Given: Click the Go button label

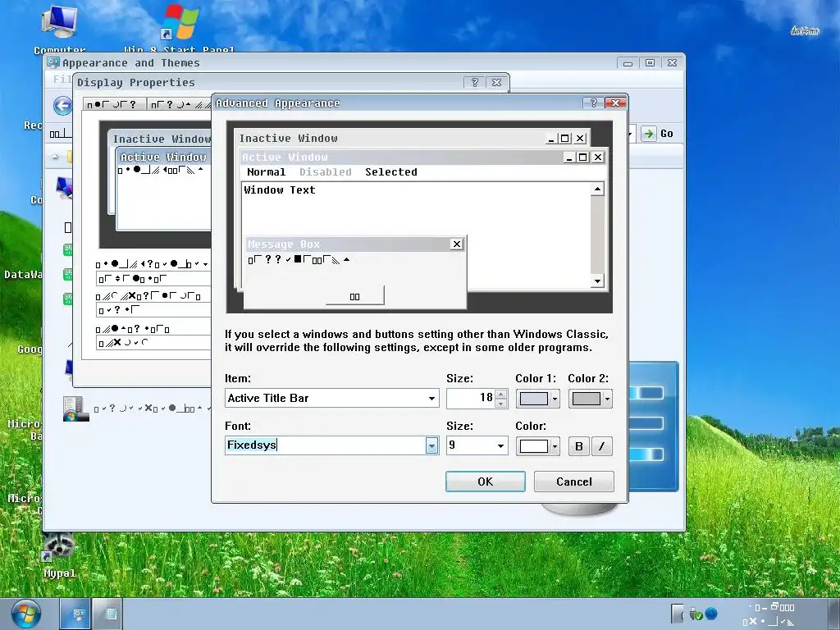Looking at the screenshot, I should click(666, 134).
